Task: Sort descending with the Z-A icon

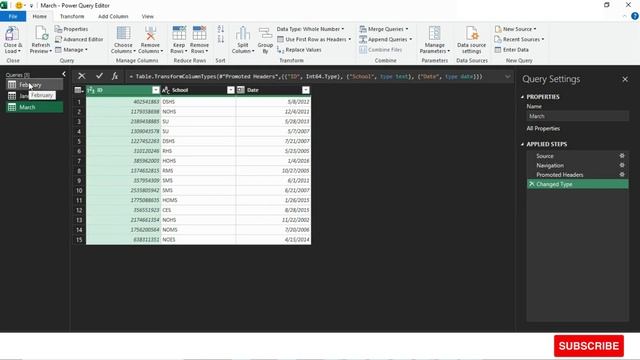Action: [x=221, y=39]
